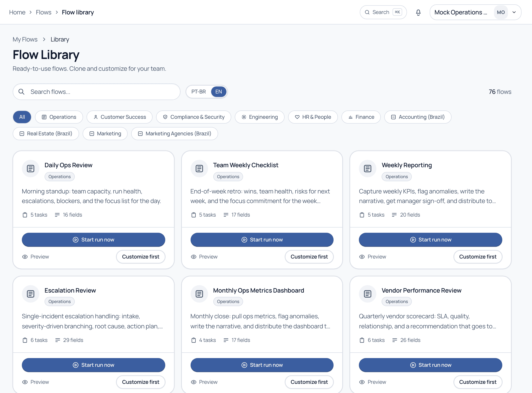Preview the Weekly Reporting flow
This screenshot has height=393, width=532.
(372, 257)
